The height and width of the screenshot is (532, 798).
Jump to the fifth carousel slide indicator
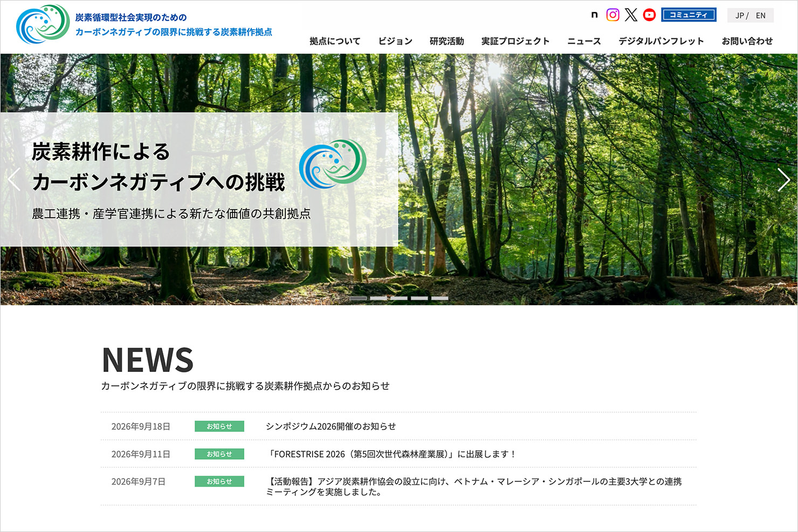pos(440,298)
